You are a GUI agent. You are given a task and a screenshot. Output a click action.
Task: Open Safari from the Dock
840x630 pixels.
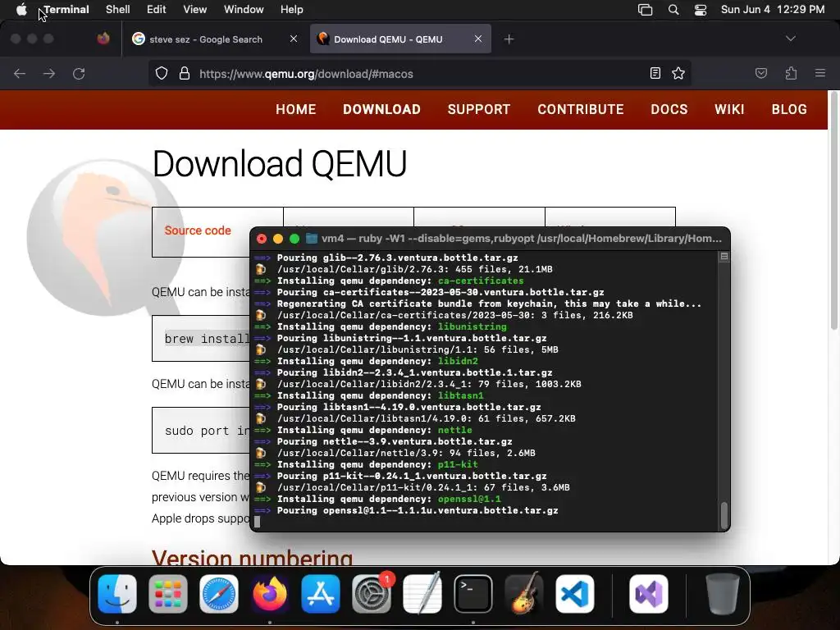(x=218, y=594)
